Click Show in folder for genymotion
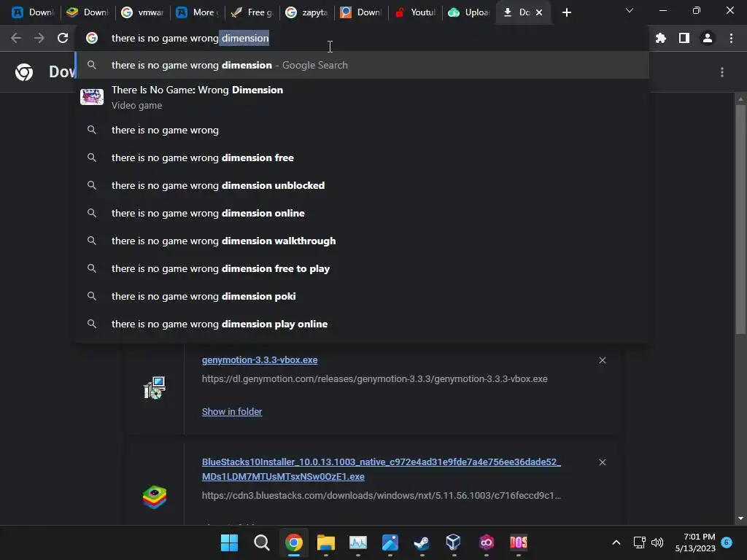This screenshot has height=560, width=747. (x=232, y=411)
